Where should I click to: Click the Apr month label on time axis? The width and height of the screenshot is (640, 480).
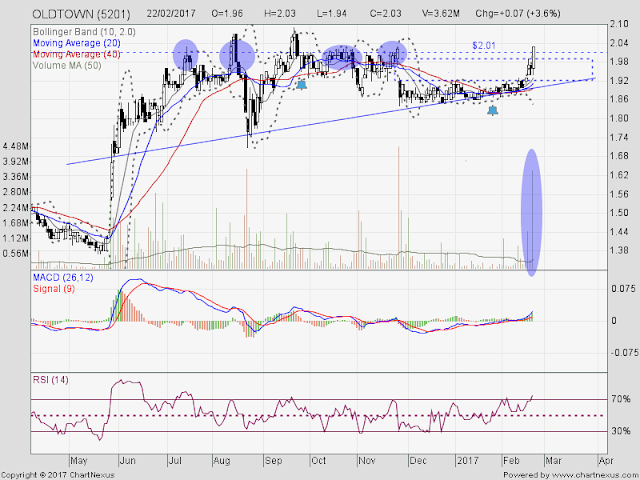[x=606, y=461]
